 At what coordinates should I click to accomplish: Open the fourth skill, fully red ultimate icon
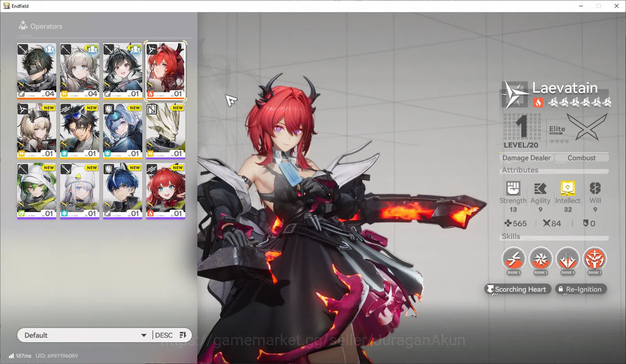[594, 259]
